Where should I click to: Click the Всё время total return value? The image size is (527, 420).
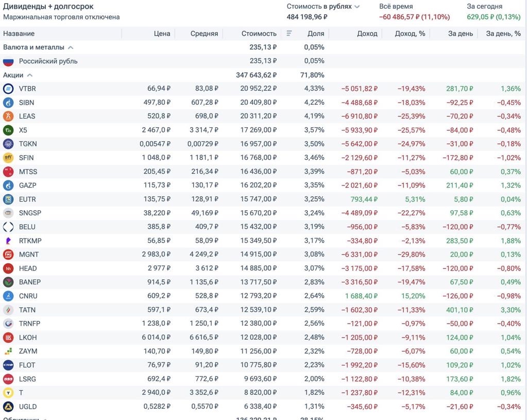[414, 17]
